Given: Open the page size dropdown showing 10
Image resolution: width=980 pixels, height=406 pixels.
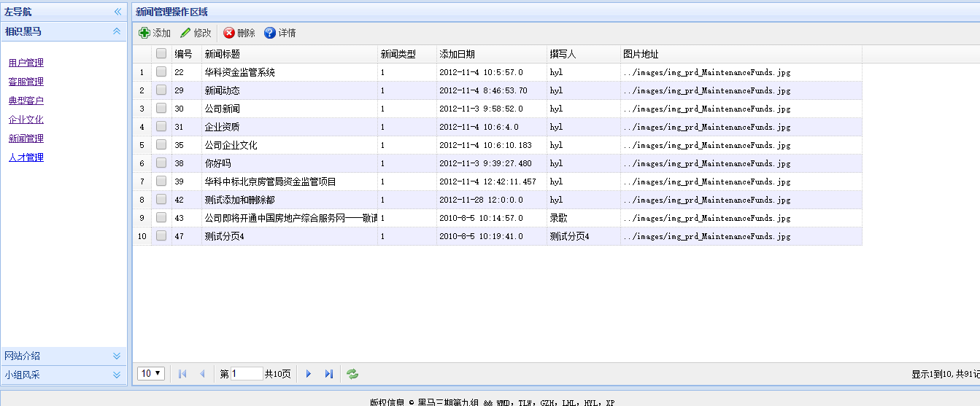Looking at the screenshot, I should point(151,373).
